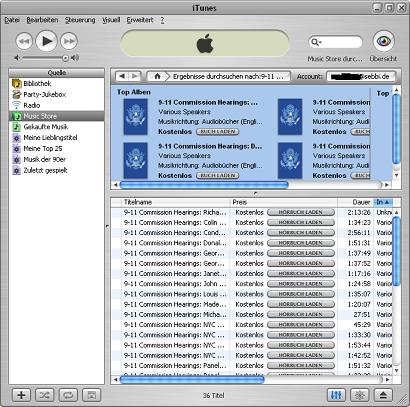Viewport: 410px width, 407px height.
Task: Click the low-volume speaker icon
Action: point(17,58)
